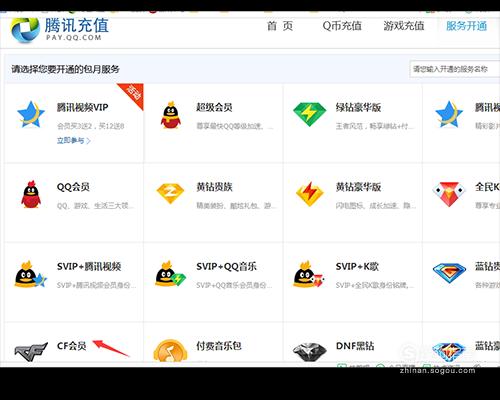Open the 绿钻豪华版 service title
The height and width of the screenshot is (400, 500).
point(358,107)
